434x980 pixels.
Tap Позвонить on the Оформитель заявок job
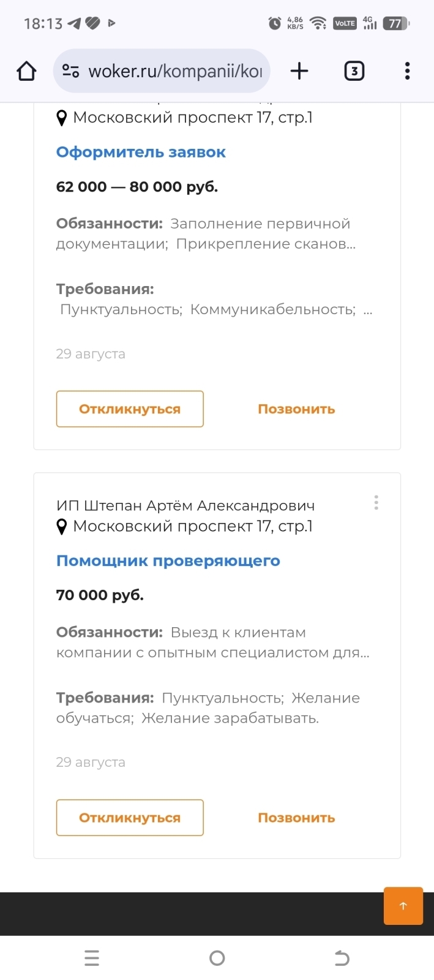point(296,409)
